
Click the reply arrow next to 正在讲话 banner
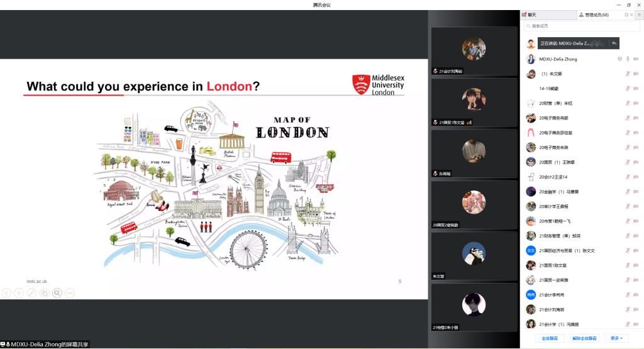(613, 43)
